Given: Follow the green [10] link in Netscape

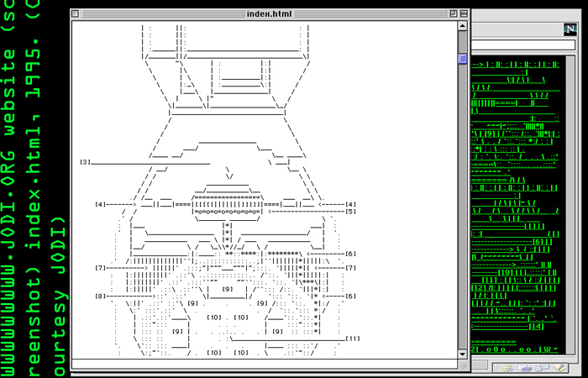Looking at the screenshot, I should click(506, 273).
